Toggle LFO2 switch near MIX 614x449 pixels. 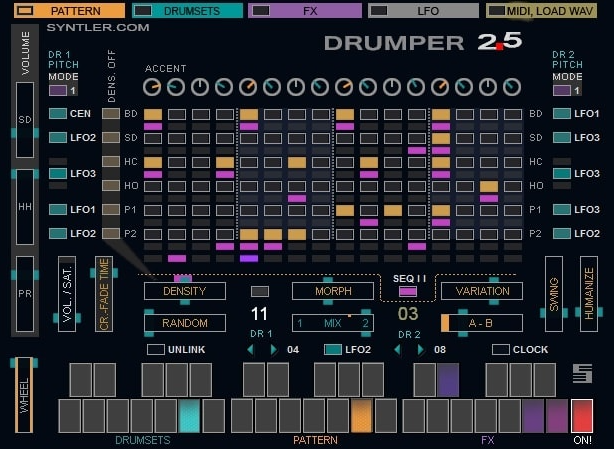click(x=333, y=349)
